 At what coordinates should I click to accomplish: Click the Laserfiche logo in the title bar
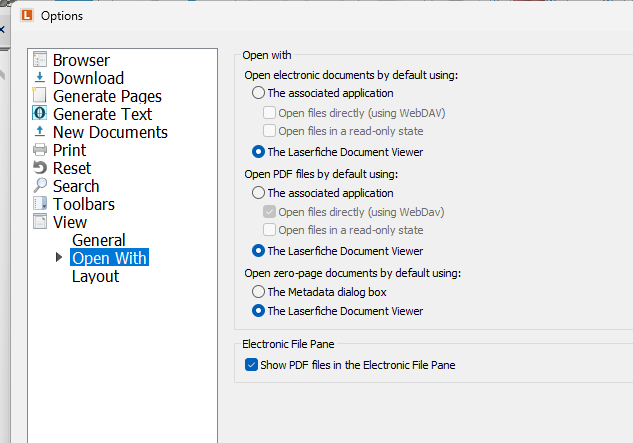click(27, 15)
